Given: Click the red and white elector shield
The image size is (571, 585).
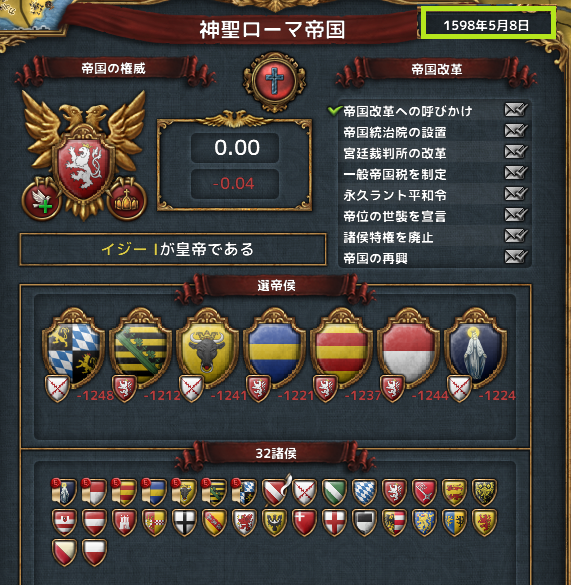Looking at the screenshot, I should [x=408, y=348].
